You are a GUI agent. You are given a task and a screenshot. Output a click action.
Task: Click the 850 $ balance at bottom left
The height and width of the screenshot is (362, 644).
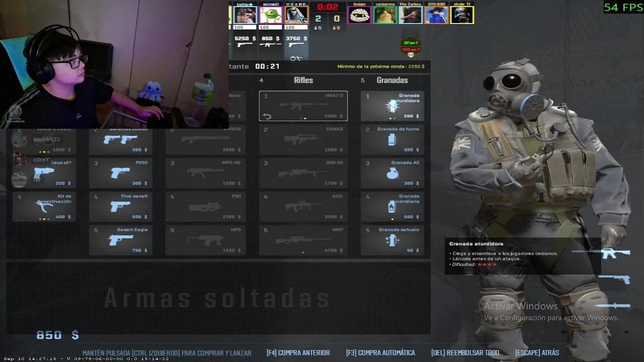57,335
